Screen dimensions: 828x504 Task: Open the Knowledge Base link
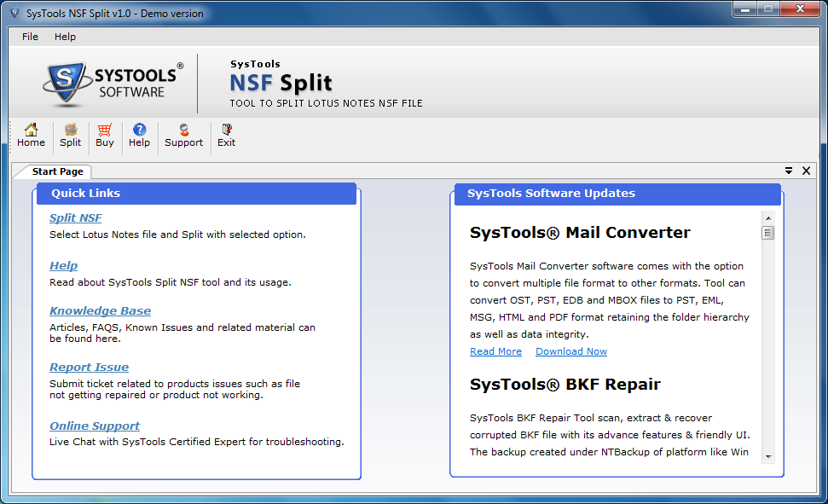(x=101, y=310)
